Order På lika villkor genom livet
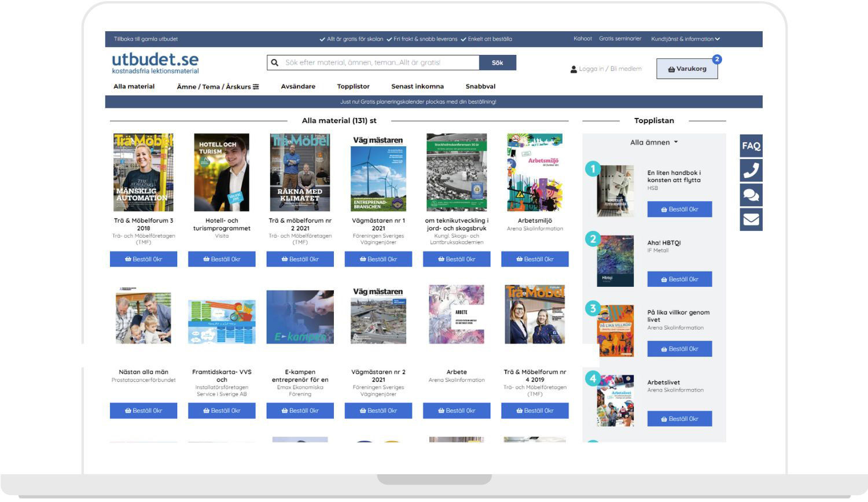The image size is (868, 502). [679, 349]
